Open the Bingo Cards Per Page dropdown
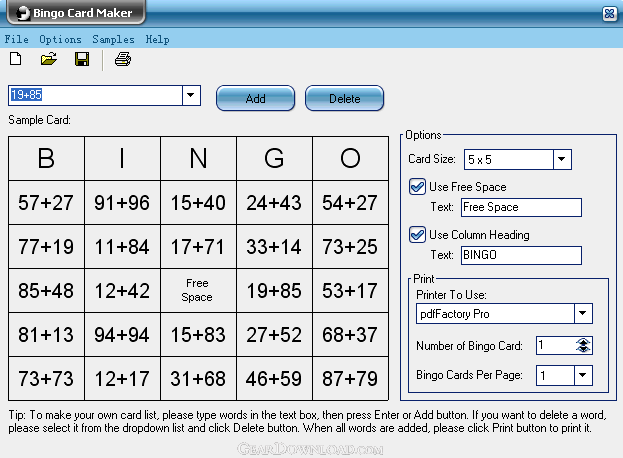Image resolution: width=623 pixels, height=458 pixels. (583, 375)
